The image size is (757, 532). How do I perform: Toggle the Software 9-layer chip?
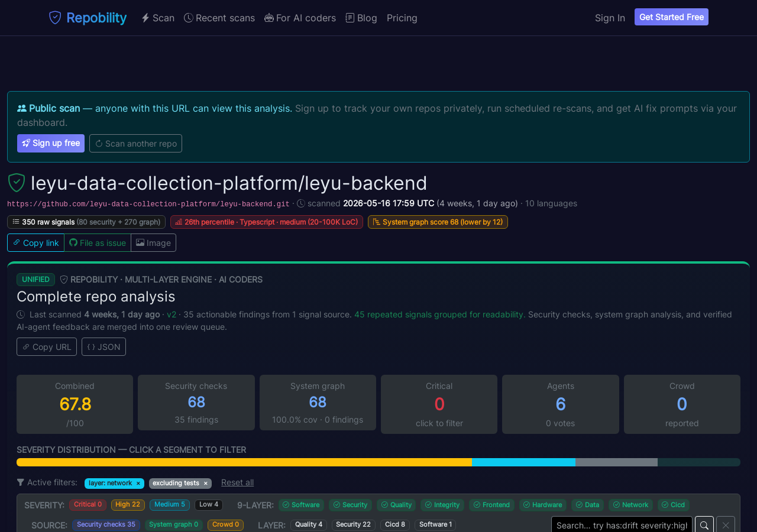click(301, 505)
